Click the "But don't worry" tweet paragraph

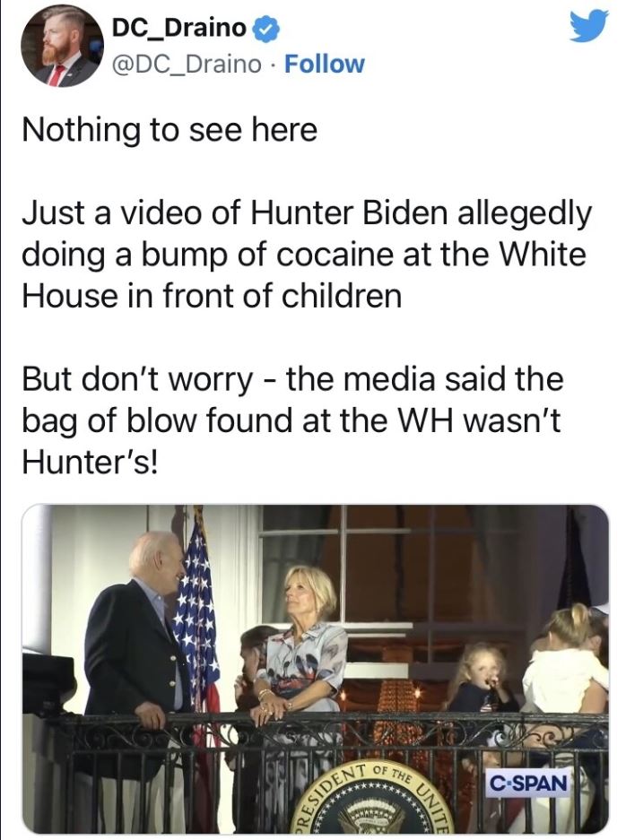[292, 420]
